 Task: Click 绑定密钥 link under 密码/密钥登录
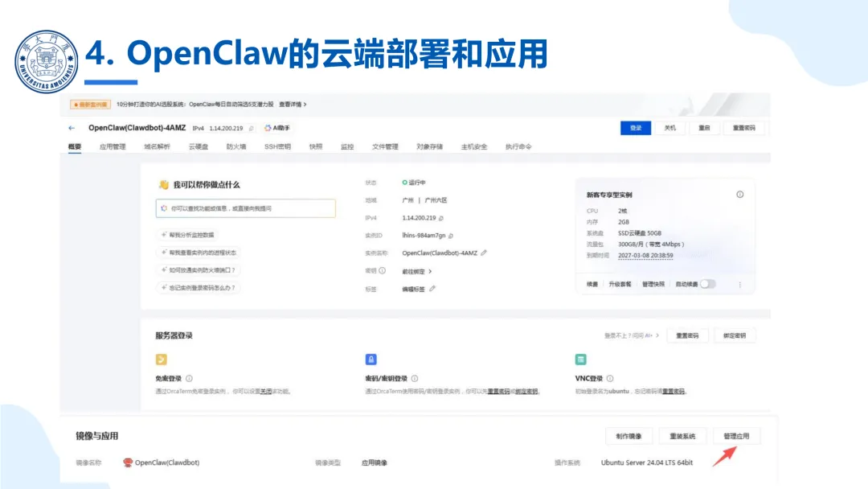pos(526,392)
